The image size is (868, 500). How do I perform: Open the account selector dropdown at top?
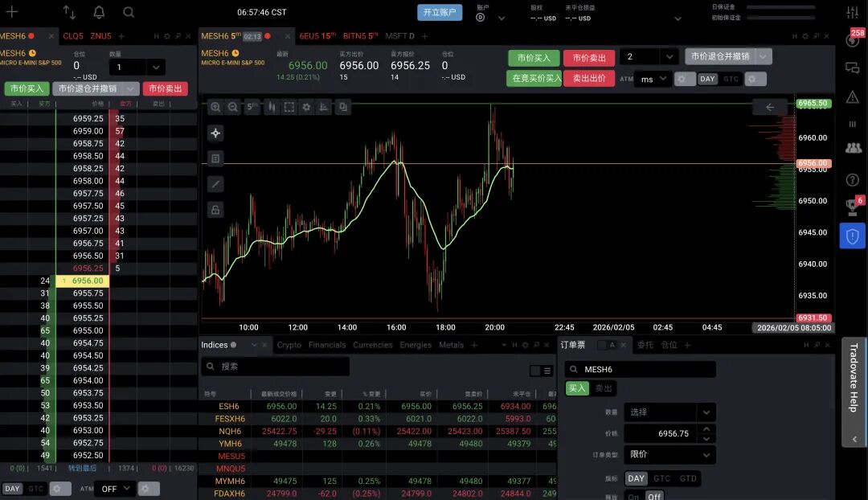click(502, 18)
